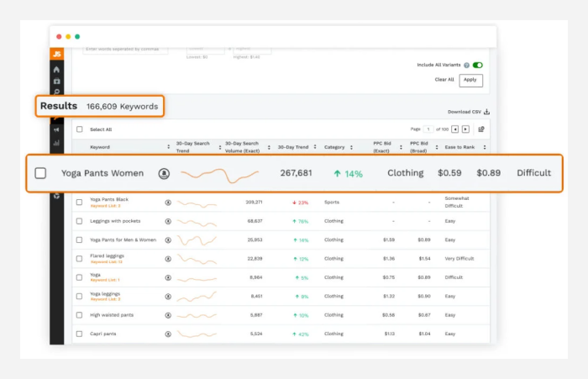
Task: Click the Apply button
Action: (x=470, y=81)
